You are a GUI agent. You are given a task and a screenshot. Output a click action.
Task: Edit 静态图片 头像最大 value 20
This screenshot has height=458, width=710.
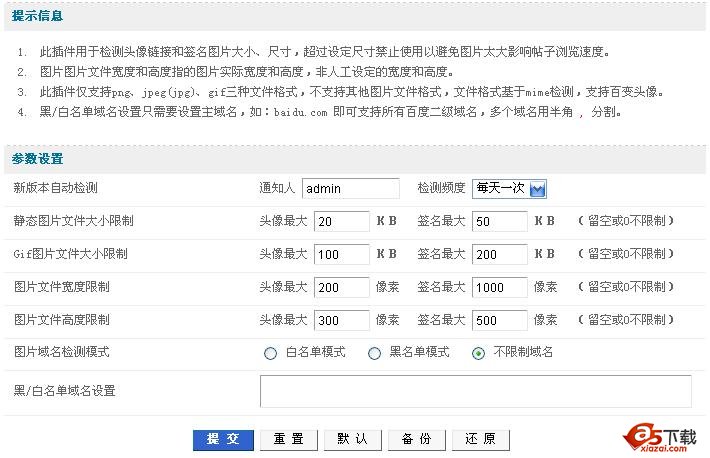point(341,222)
